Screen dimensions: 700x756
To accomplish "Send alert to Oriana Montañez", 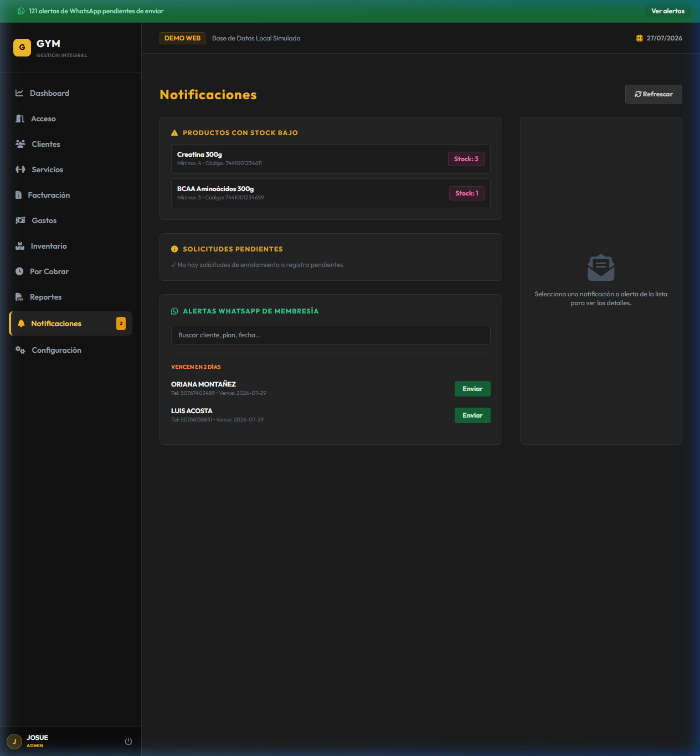I will [472, 389].
